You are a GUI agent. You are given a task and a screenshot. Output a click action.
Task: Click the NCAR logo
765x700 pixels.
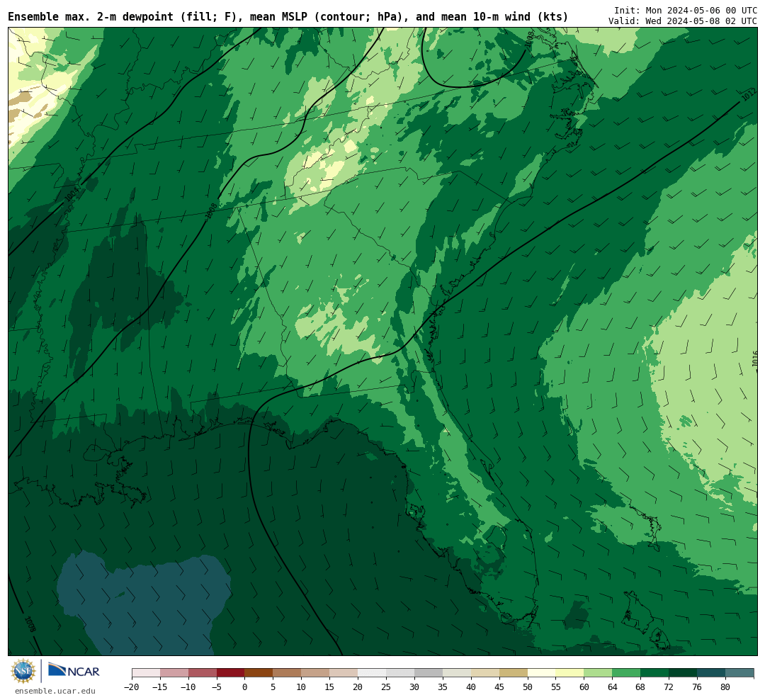point(74,670)
